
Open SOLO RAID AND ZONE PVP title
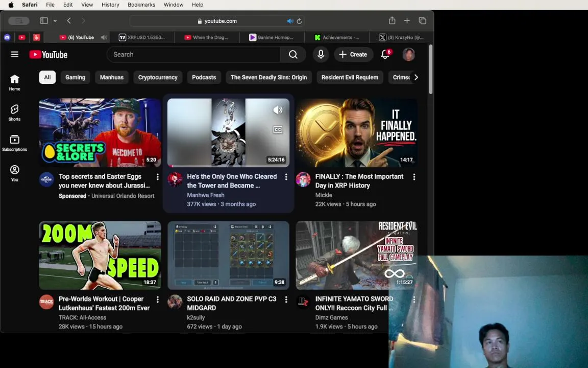(x=232, y=304)
